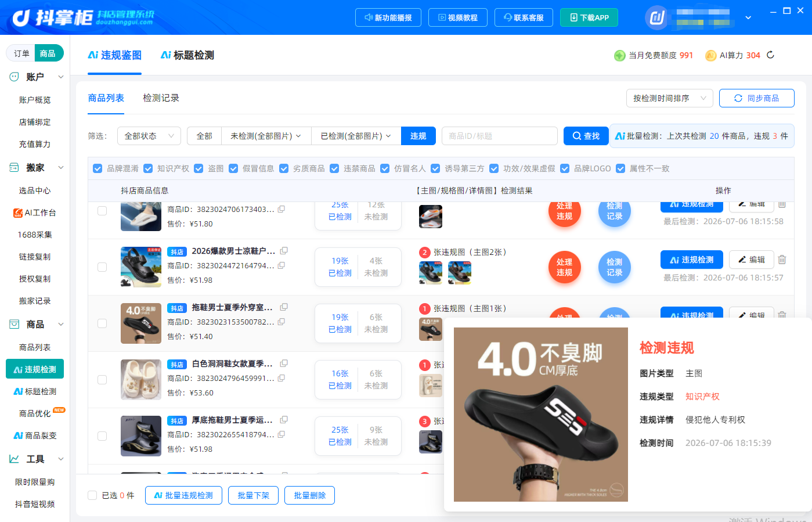Switch to AI标题检测 tab
Screen dimensions: 812x522
pyautogui.click(x=187, y=55)
